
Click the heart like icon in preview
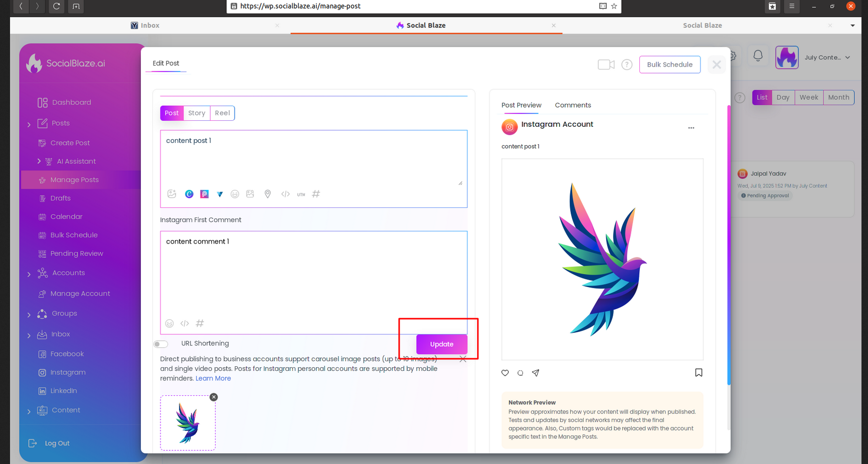pos(505,373)
